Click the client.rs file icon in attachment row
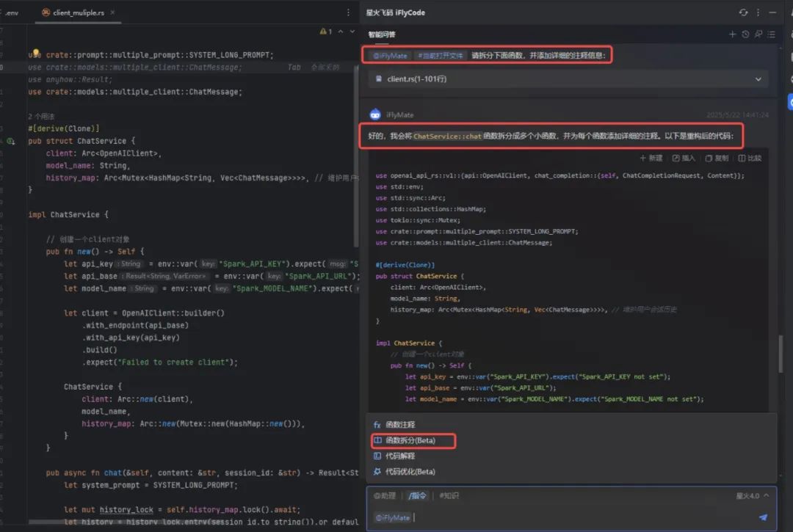Screen dimensions: 793x532 [x=378, y=79]
